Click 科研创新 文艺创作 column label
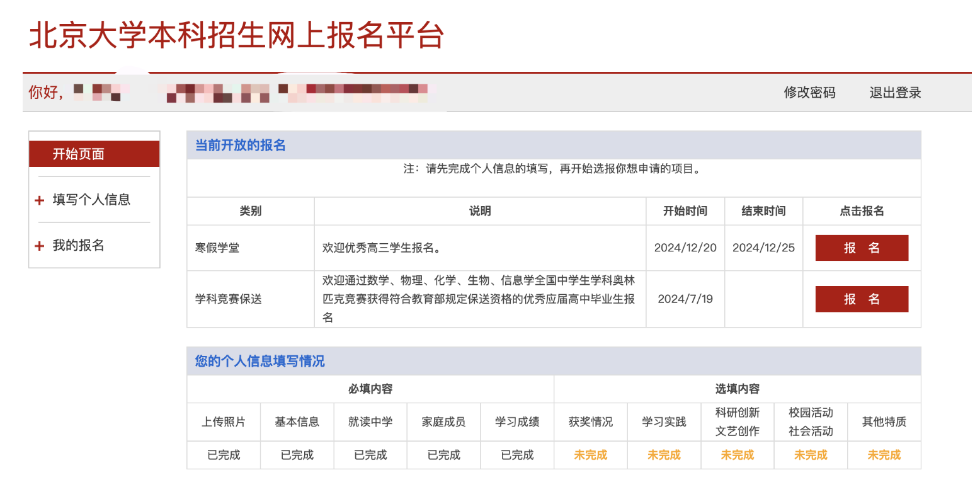The image size is (980, 487). [737, 421]
